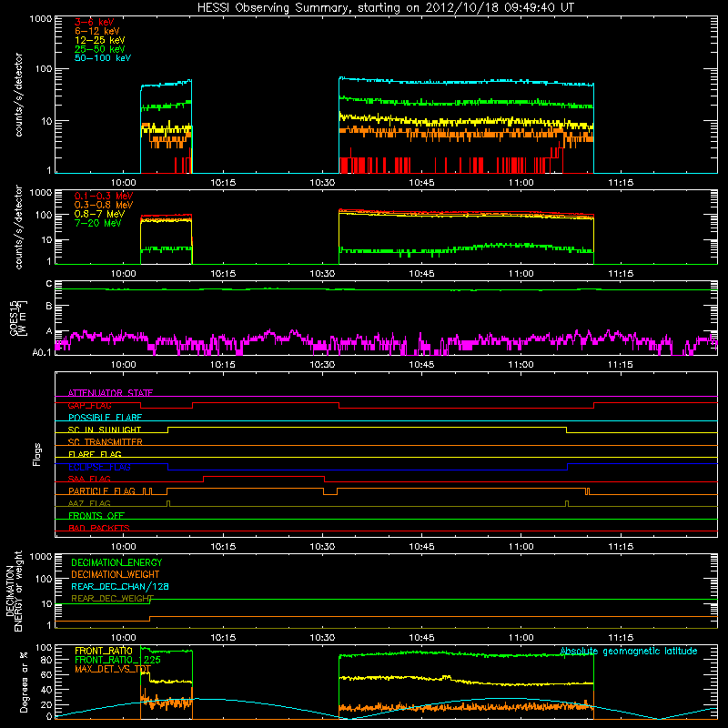Click counts/s/detector axis label of MeV plot
The width and height of the screenshot is (728, 728).
pyautogui.click(x=18, y=227)
